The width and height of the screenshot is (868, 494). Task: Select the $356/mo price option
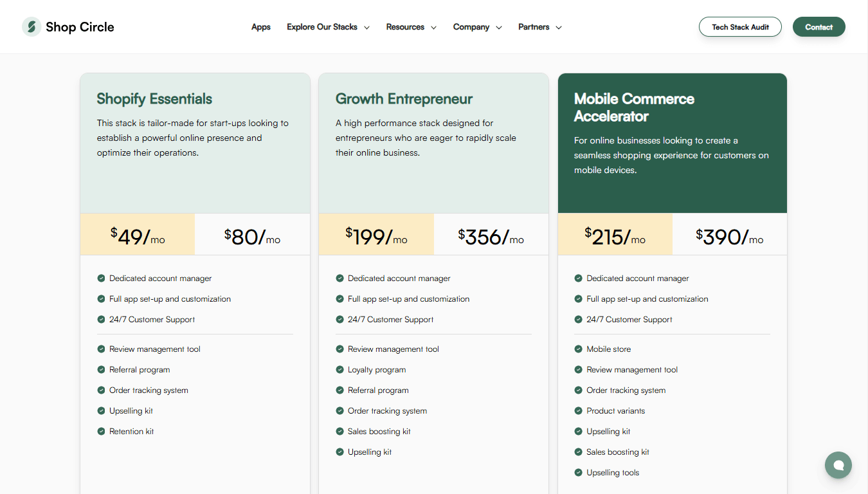point(491,234)
